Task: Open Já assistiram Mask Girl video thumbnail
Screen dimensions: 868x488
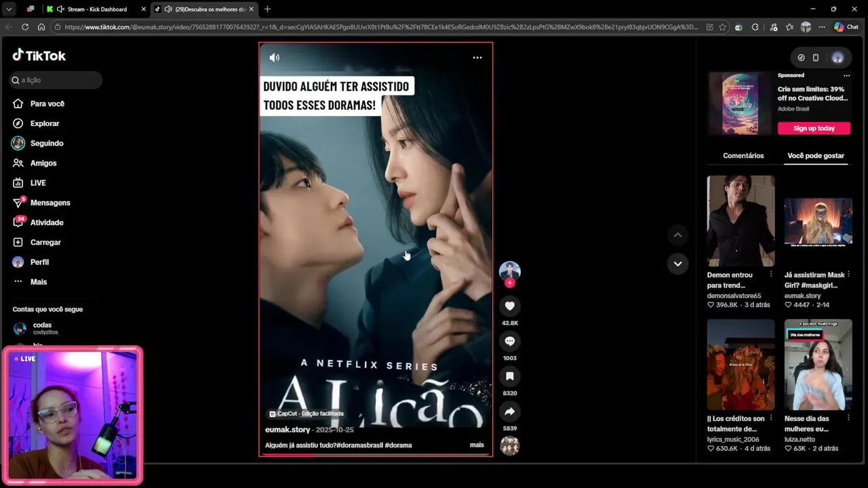Action: (x=818, y=221)
